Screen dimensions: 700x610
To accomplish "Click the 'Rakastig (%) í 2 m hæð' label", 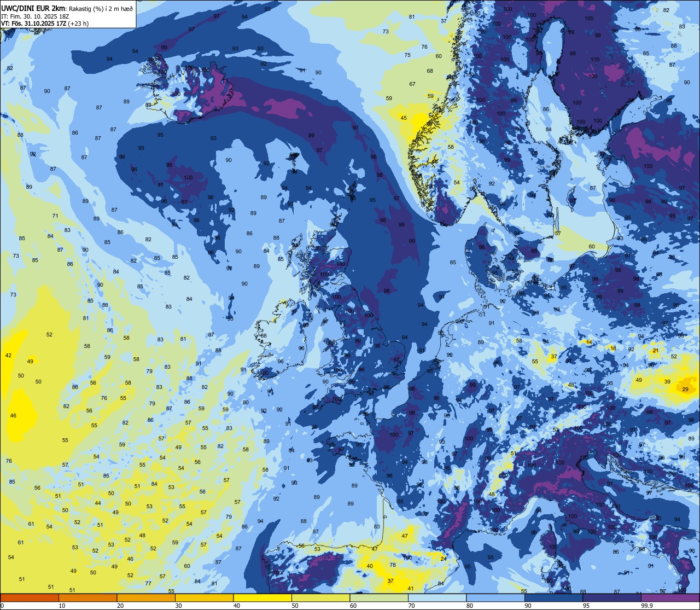I will (x=101, y=9).
